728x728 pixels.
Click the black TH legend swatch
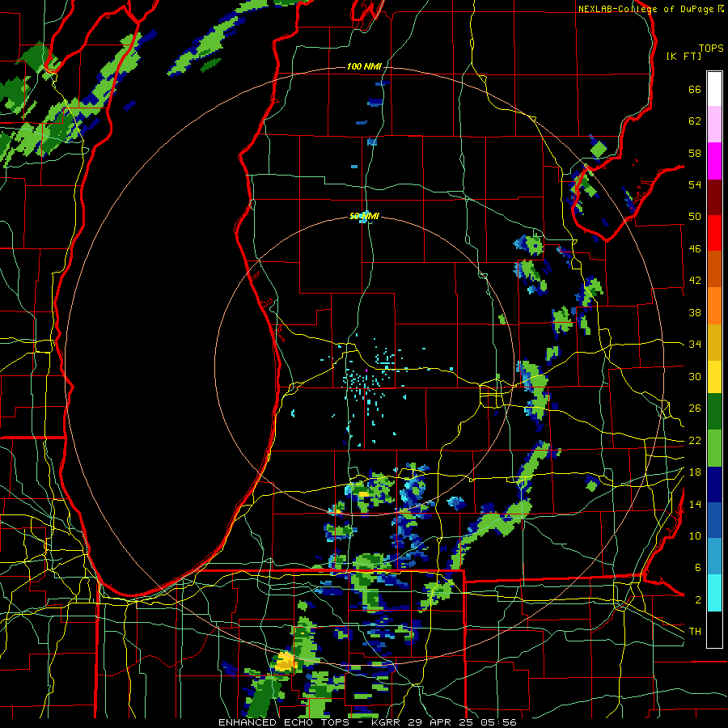[x=714, y=629]
